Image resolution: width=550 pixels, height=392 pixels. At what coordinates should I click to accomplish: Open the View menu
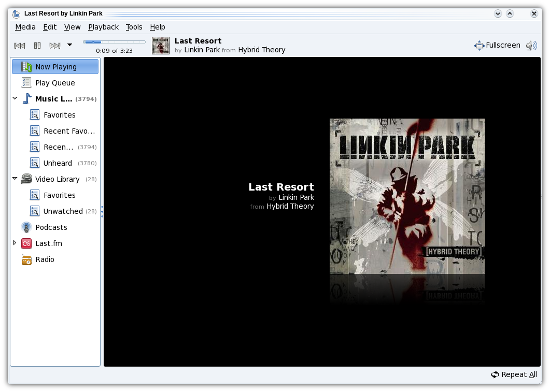click(x=72, y=27)
